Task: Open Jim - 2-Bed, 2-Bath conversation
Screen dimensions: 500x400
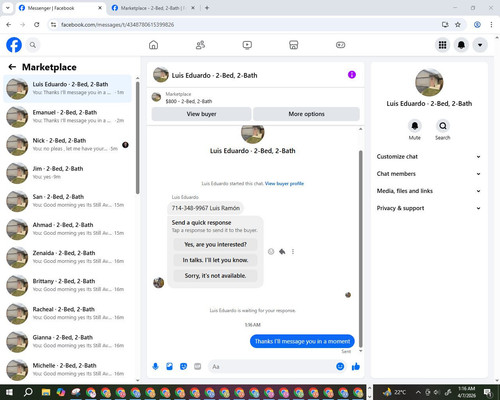Action: 68,173
